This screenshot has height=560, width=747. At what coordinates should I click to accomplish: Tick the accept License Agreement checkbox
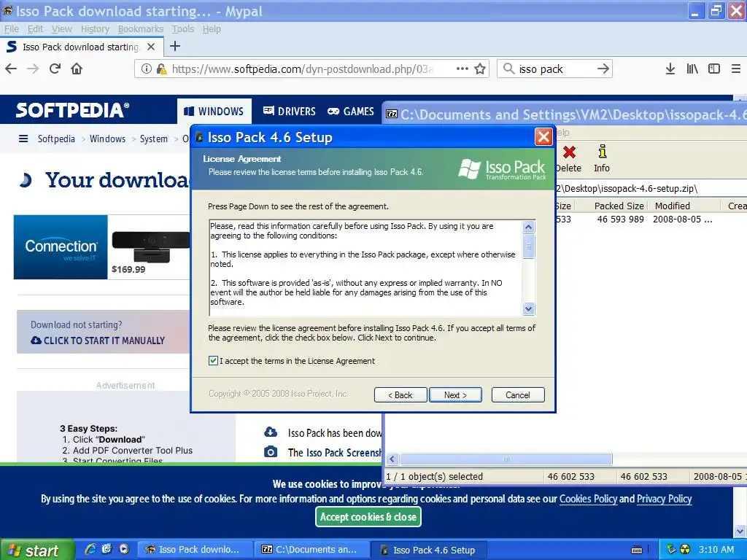(x=213, y=361)
